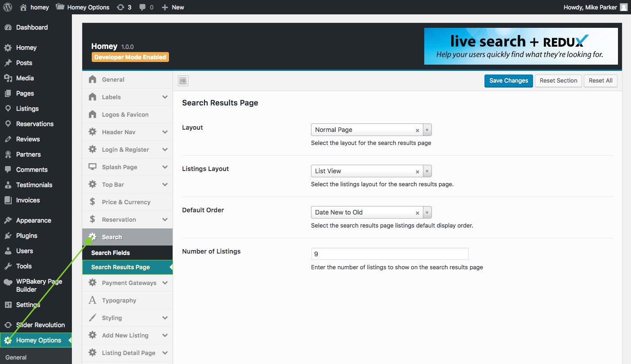The height and width of the screenshot is (364, 631).
Task: Click the WordPress logo icon
Action: 7,7
